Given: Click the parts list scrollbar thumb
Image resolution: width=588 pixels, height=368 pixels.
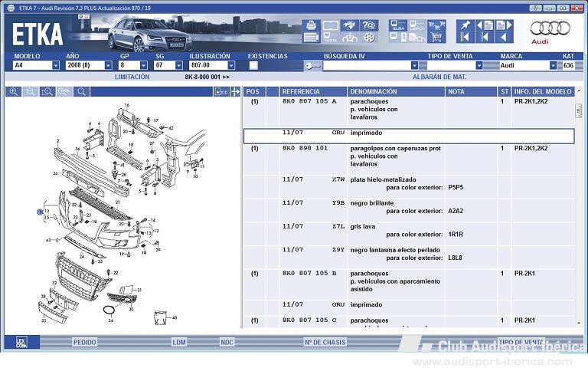Looking at the screenshot, I should pyautogui.click(x=578, y=111).
